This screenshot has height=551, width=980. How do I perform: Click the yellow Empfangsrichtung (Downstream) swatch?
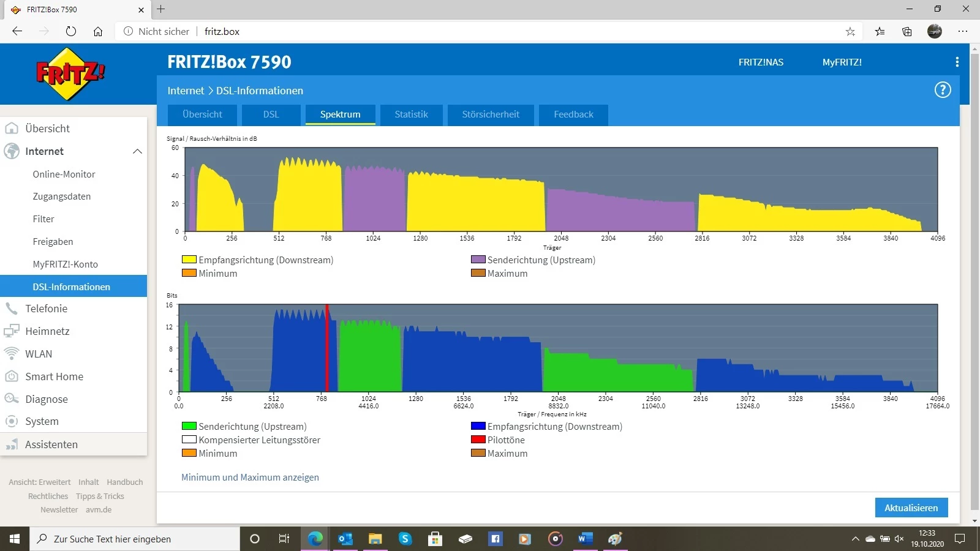point(189,260)
